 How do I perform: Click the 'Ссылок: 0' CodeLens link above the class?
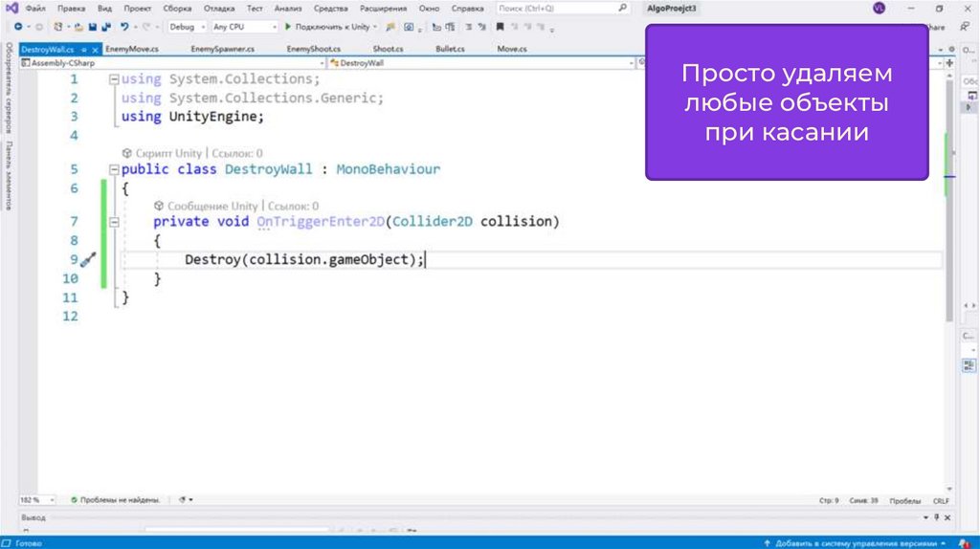235,153
